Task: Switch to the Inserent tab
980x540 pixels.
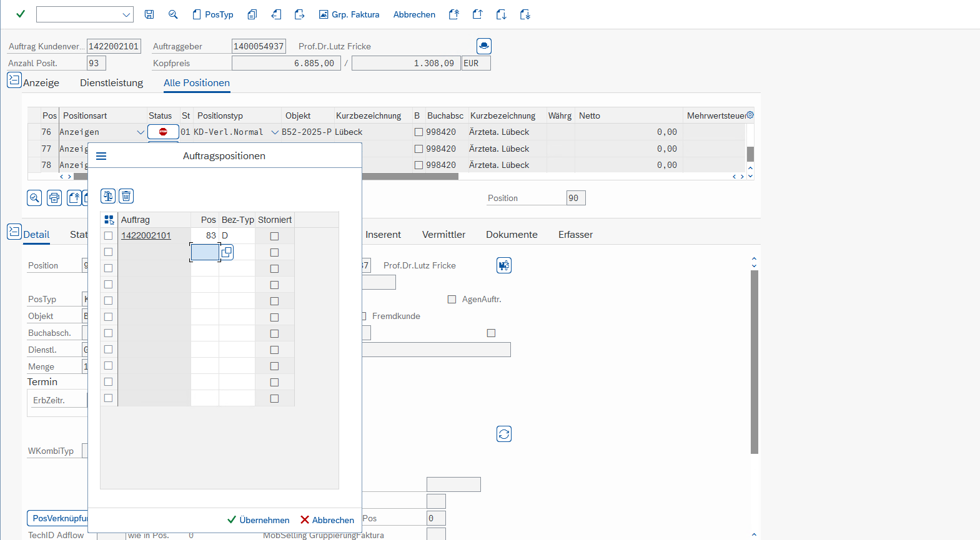Action: [x=383, y=235]
